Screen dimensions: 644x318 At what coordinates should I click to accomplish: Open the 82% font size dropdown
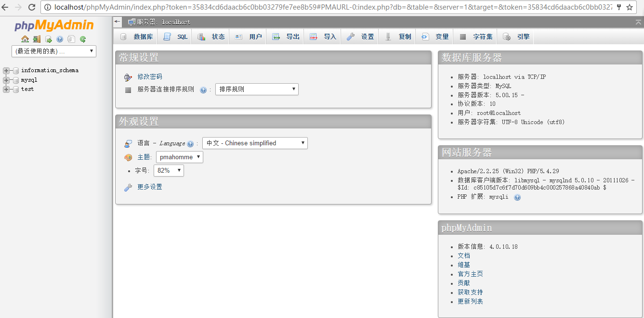tap(169, 170)
